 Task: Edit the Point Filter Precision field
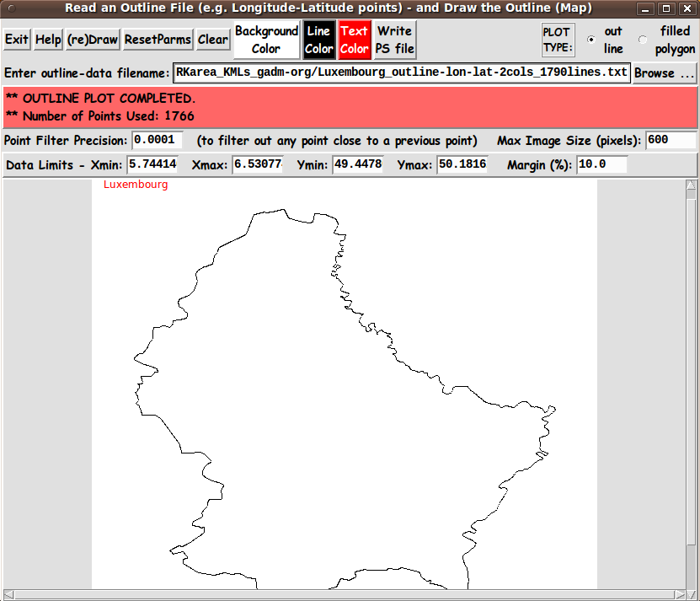[x=158, y=140]
